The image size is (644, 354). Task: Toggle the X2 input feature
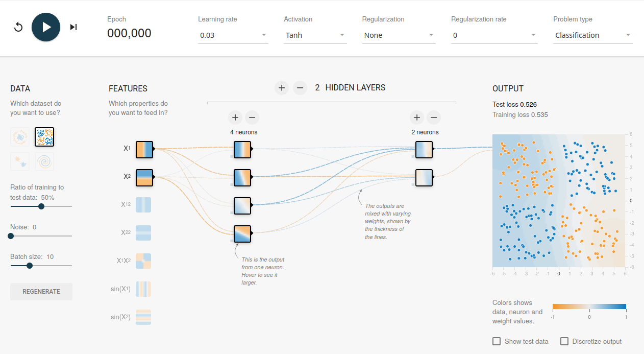point(144,177)
